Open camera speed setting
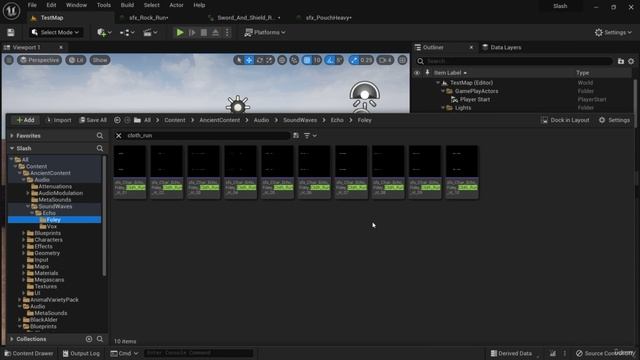The image size is (640, 360). 384,60
